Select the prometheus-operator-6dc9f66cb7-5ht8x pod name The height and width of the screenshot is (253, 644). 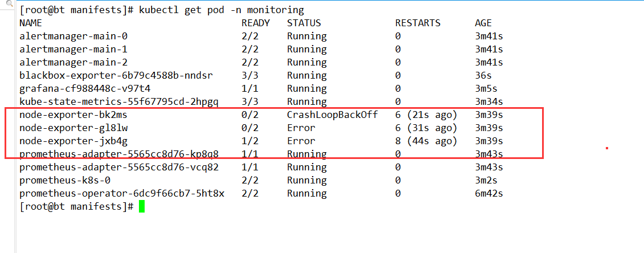(x=122, y=193)
